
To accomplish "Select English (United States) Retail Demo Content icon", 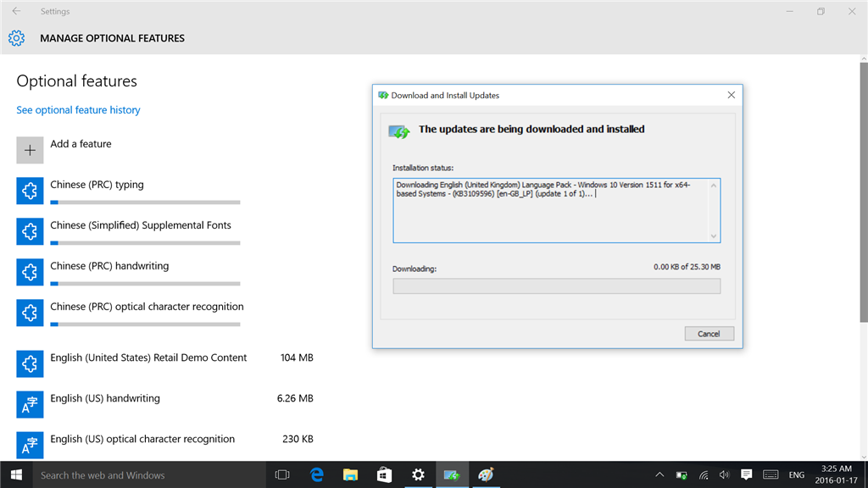I will coord(30,363).
